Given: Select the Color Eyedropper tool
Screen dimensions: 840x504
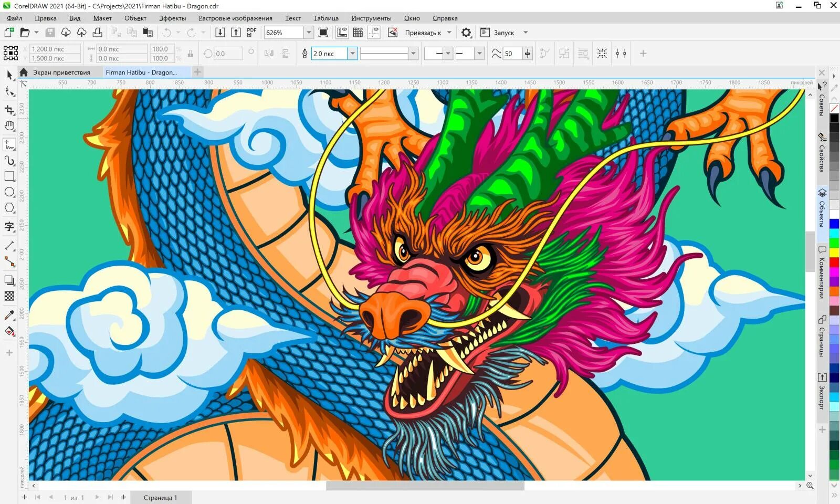Looking at the screenshot, I should (x=9, y=315).
